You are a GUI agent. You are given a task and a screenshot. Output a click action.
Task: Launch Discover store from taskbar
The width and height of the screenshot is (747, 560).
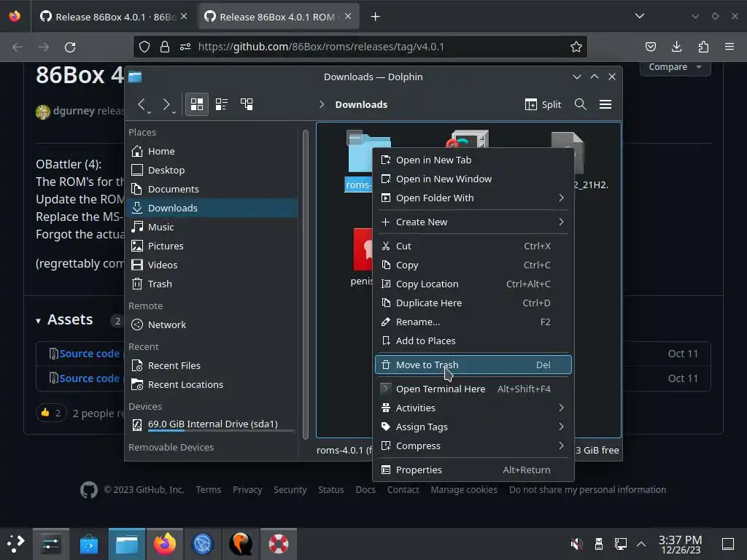tap(88, 544)
